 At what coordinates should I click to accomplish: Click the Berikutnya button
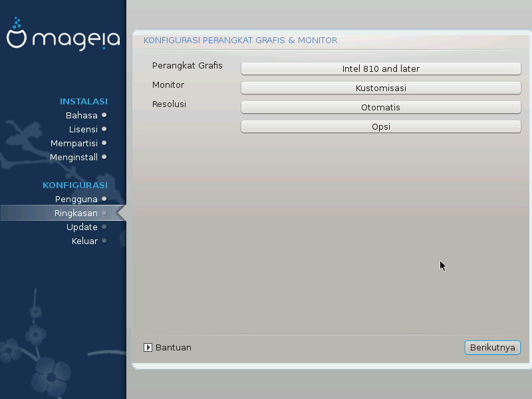pos(492,347)
